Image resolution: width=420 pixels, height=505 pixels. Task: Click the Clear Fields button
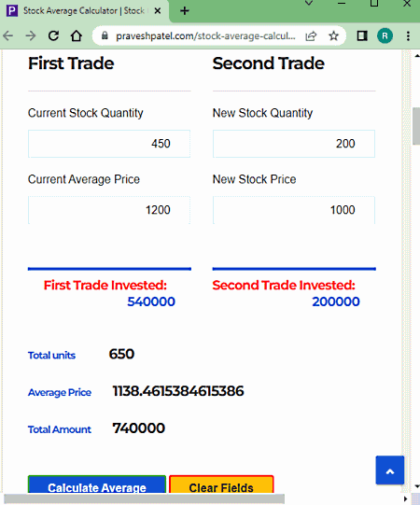(x=221, y=484)
